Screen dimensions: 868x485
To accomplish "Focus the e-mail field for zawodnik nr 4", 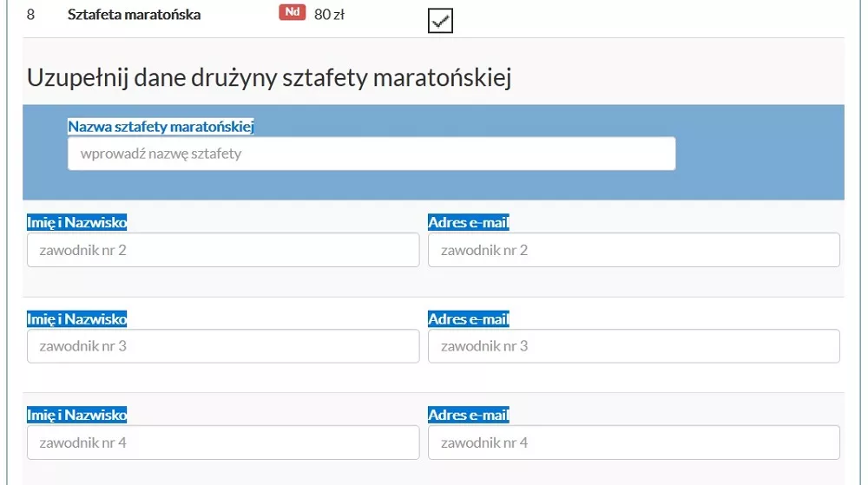I will 634,442.
